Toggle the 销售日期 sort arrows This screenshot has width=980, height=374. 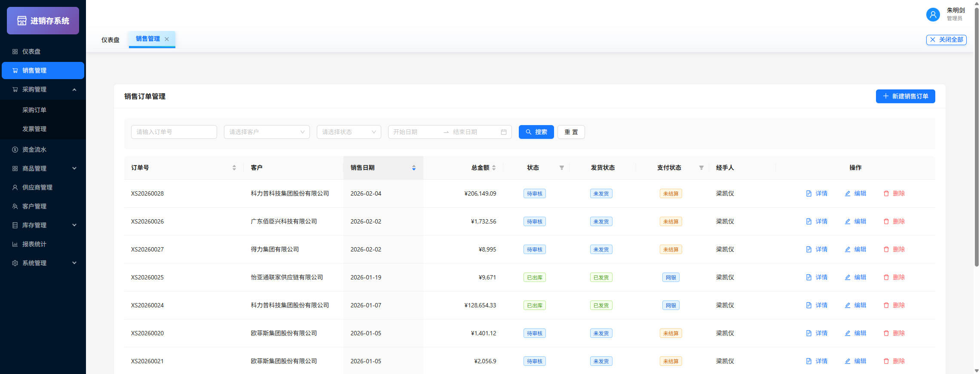[x=414, y=168]
